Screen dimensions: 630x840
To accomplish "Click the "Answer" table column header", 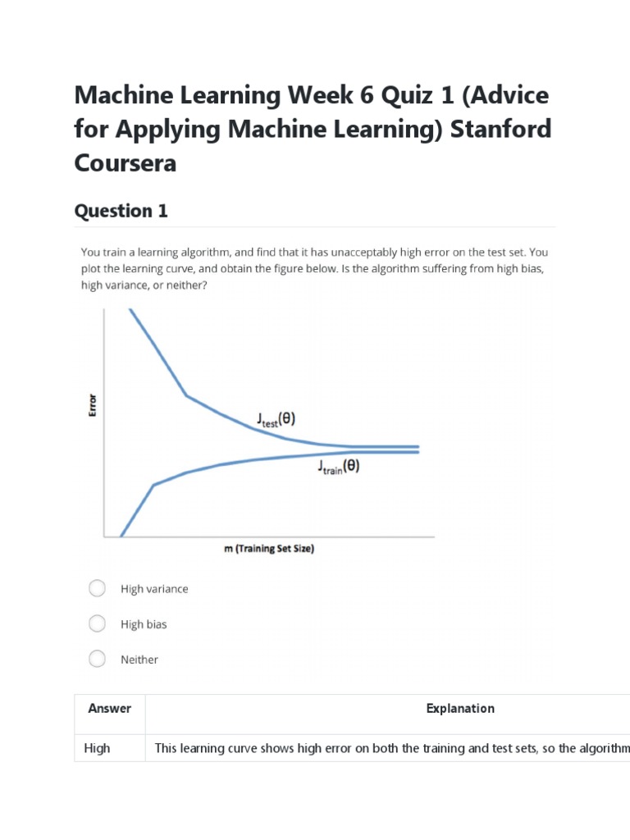I will click(109, 709).
